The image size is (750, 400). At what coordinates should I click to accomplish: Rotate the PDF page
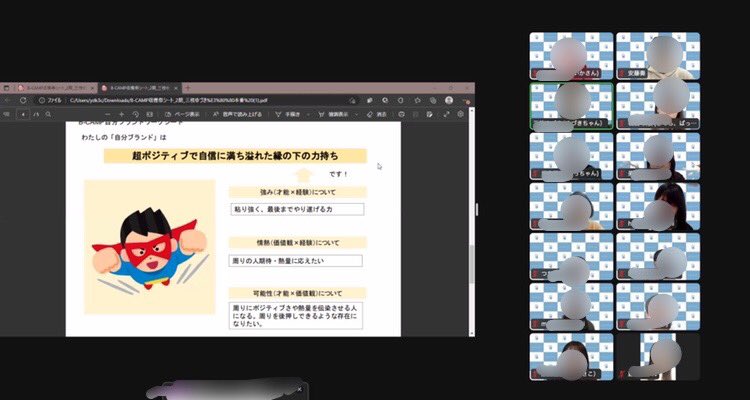click(x=135, y=114)
